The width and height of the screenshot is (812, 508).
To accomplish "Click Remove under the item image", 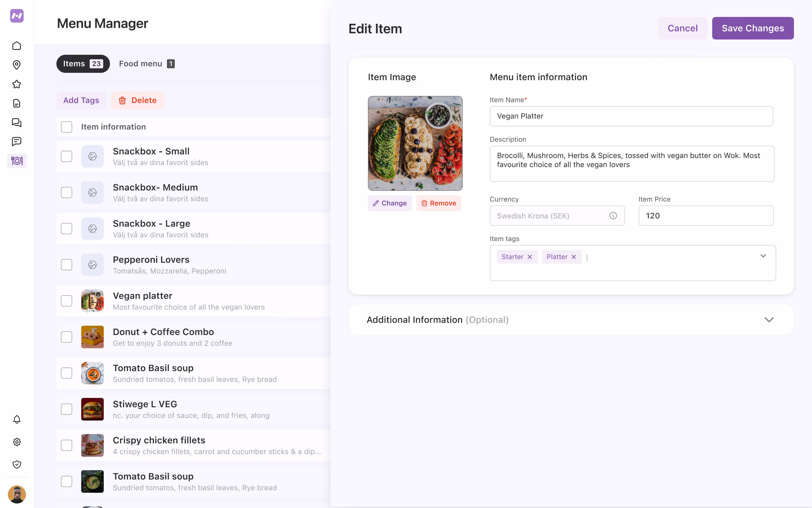I will (x=438, y=203).
